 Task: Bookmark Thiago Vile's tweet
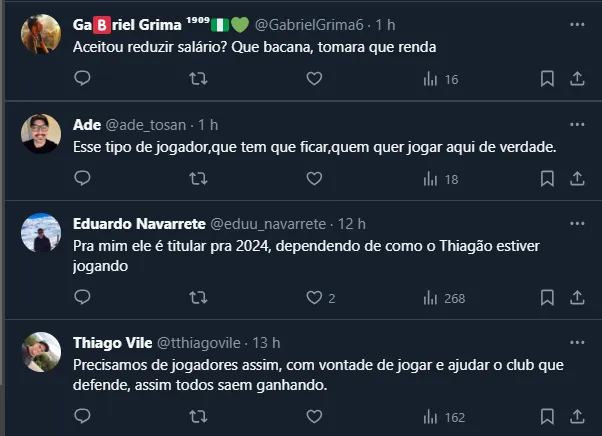click(547, 418)
